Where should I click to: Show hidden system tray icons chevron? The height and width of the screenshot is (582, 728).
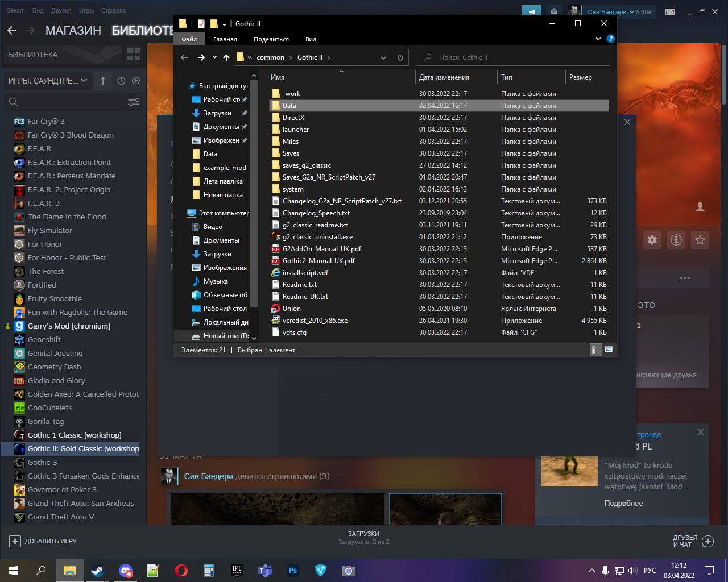click(x=592, y=571)
